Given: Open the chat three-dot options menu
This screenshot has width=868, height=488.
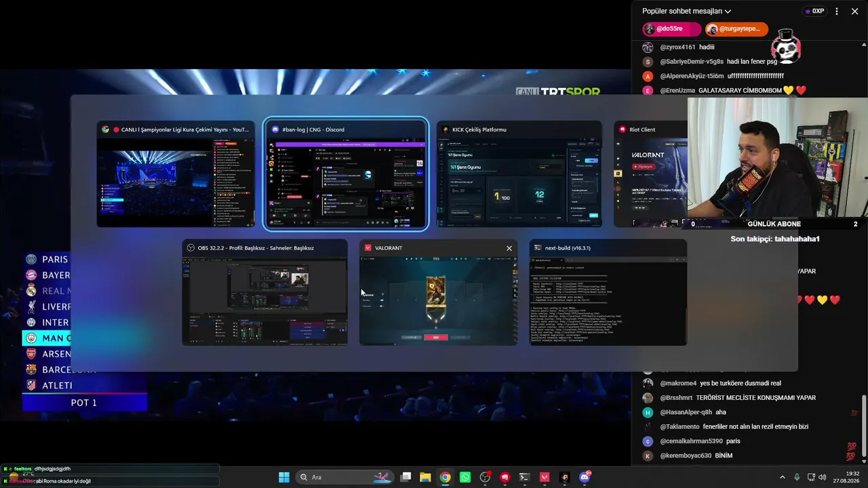Looking at the screenshot, I should tap(837, 12).
